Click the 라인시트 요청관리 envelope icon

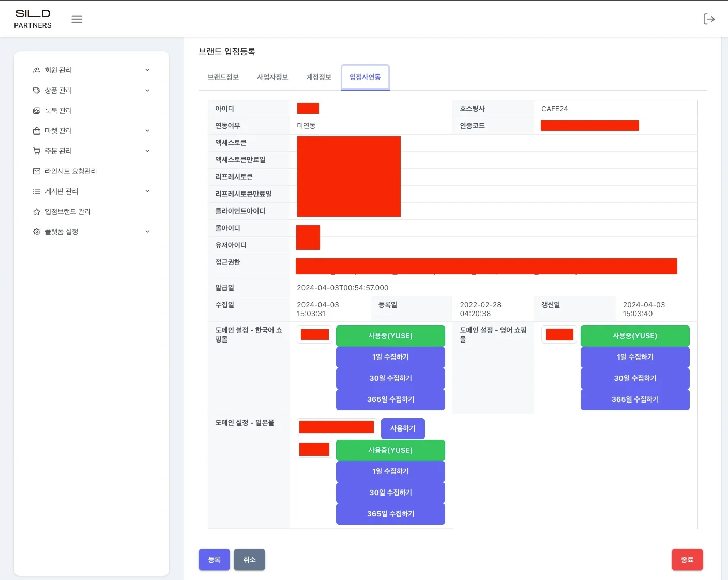[37, 171]
